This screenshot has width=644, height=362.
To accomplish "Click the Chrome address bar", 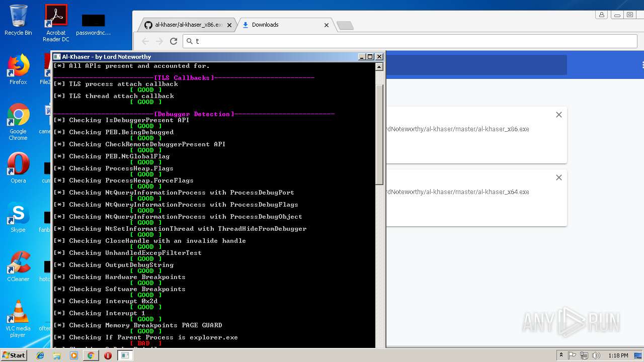I will point(410,41).
